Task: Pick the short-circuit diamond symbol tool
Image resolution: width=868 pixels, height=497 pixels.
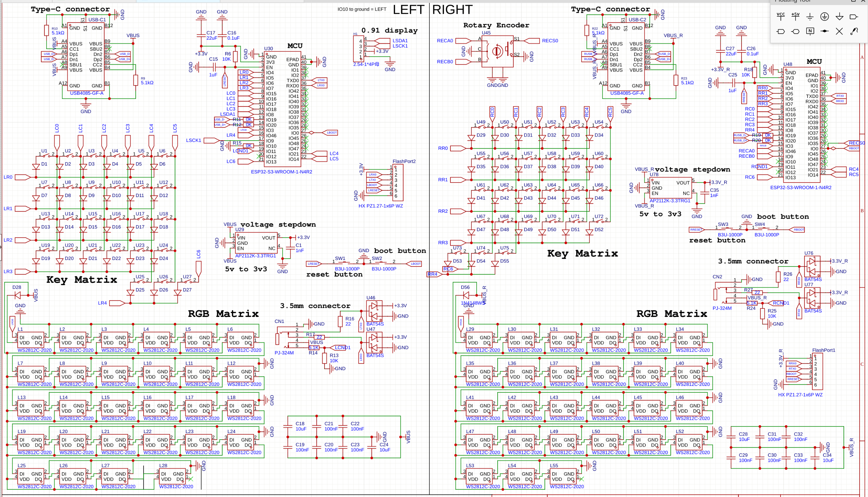Action: point(825,31)
